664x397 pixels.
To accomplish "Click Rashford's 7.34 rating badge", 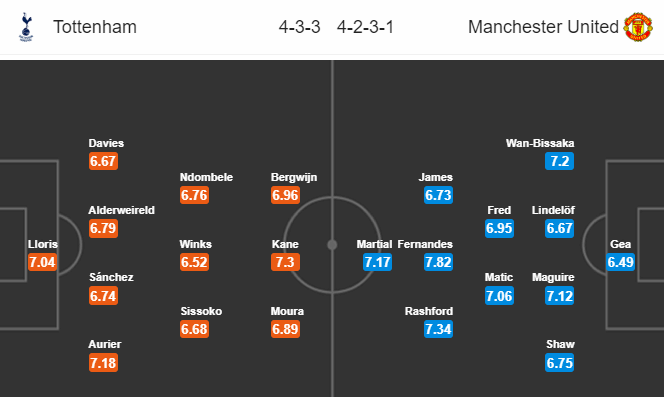I will (438, 329).
